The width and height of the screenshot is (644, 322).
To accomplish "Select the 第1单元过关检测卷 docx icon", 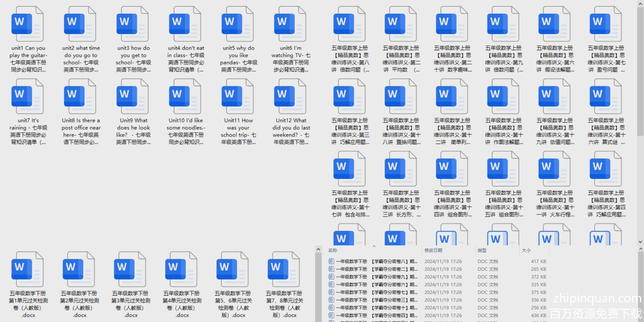I will tap(27, 270).
